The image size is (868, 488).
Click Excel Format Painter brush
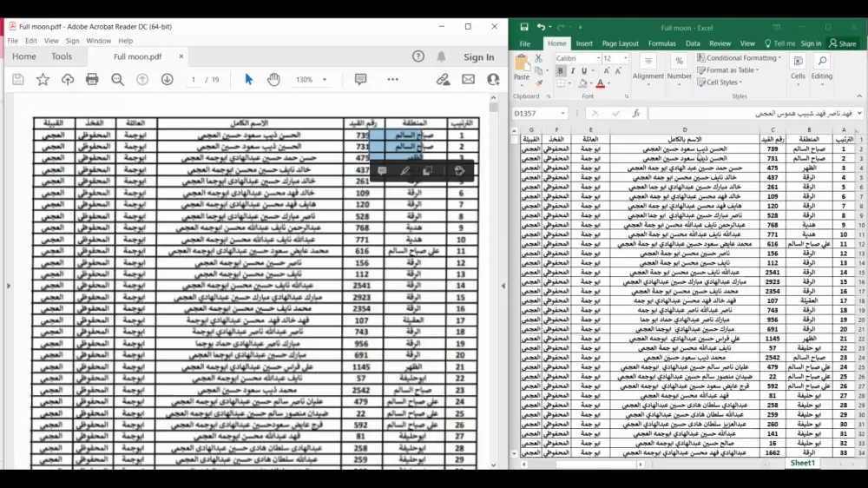538,83
